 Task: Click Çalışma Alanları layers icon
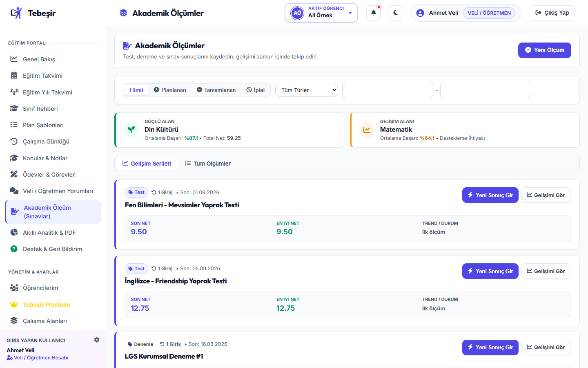(x=14, y=321)
